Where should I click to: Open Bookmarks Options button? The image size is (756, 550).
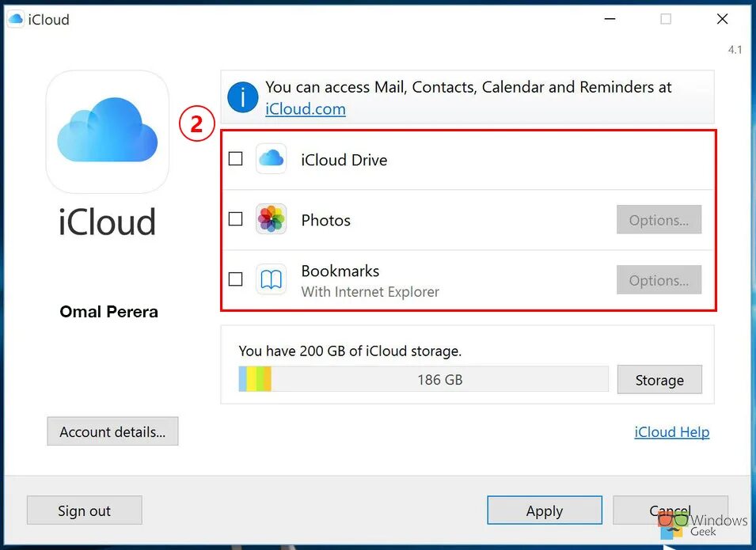(x=659, y=280)
